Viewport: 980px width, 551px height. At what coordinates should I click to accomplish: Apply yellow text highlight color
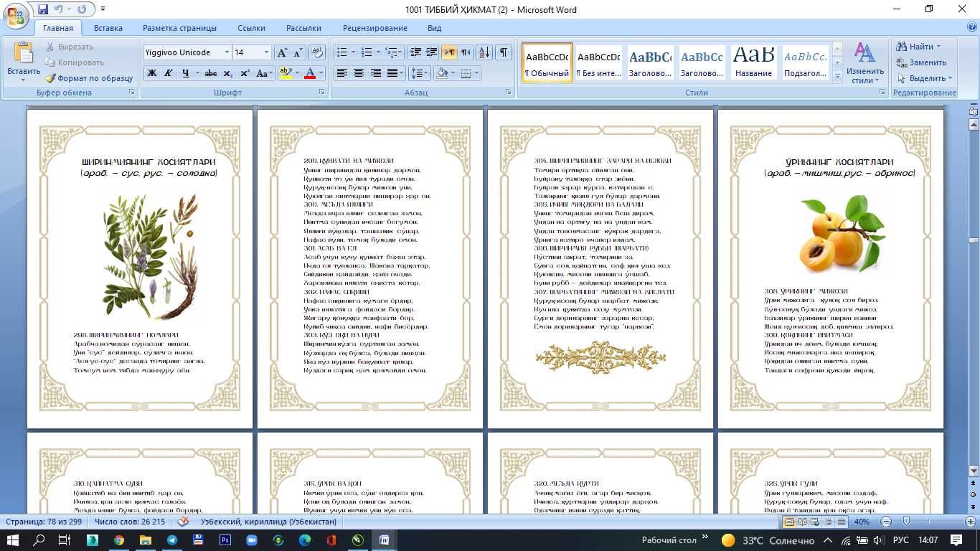tap(285, 73)
